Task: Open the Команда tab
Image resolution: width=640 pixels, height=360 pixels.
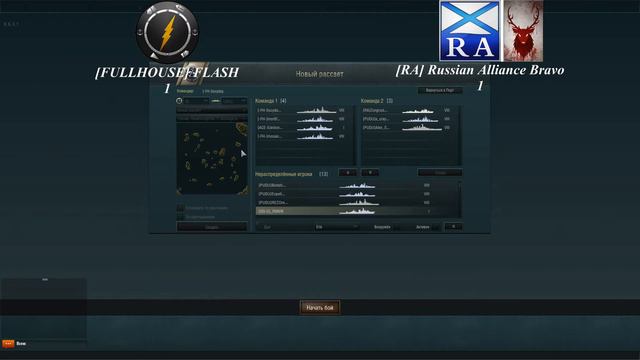Action: (185, 91)
